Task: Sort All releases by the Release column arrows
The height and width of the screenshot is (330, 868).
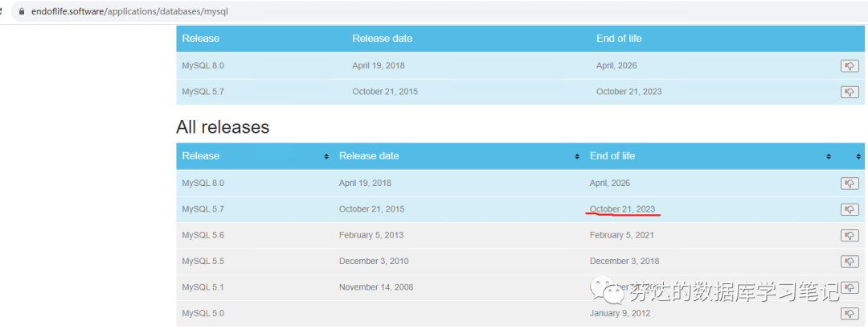Action: pos(326,156)
